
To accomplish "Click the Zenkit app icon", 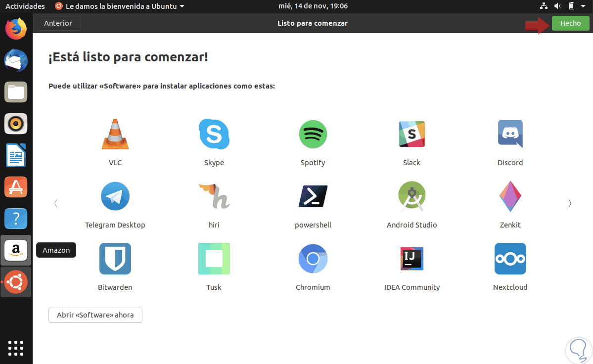I will click(x=510, y=196).
